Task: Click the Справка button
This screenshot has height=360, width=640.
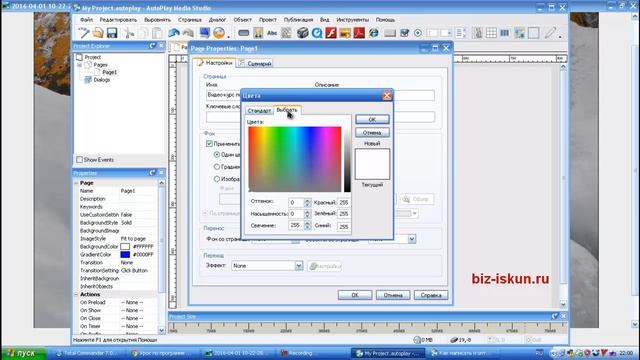Action: click(x=431, y=295)
